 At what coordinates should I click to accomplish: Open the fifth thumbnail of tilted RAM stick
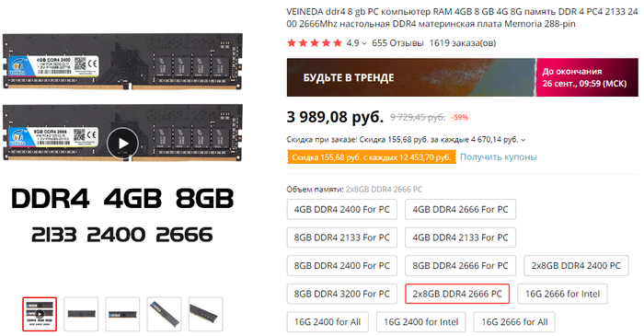(x=206, y=314)
